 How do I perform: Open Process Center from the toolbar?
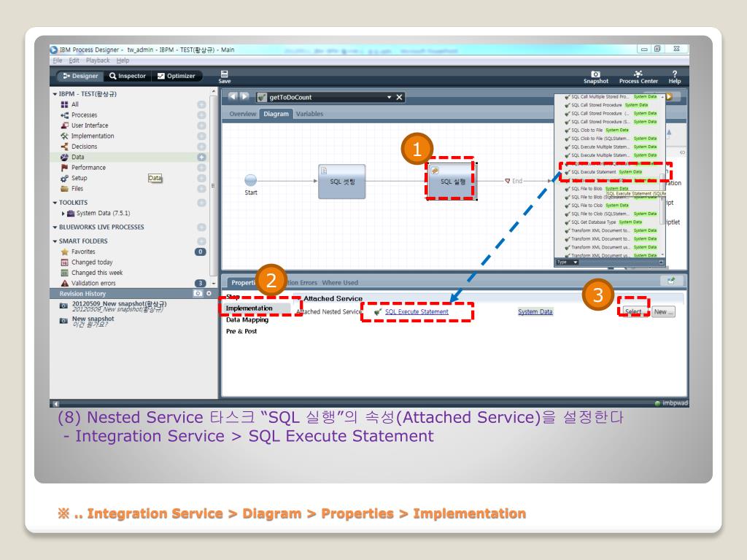(638, 77)
